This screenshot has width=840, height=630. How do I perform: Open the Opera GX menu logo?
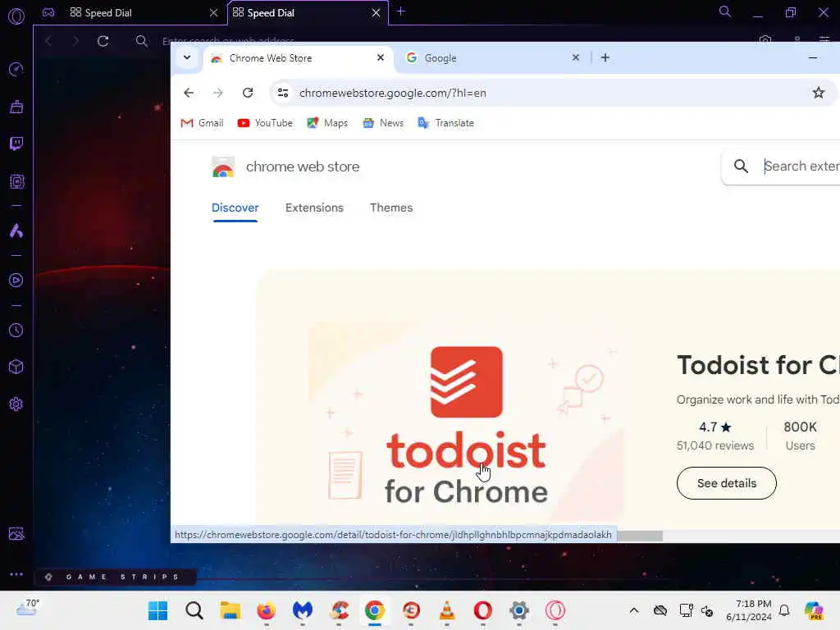click(x=16, y=16)
